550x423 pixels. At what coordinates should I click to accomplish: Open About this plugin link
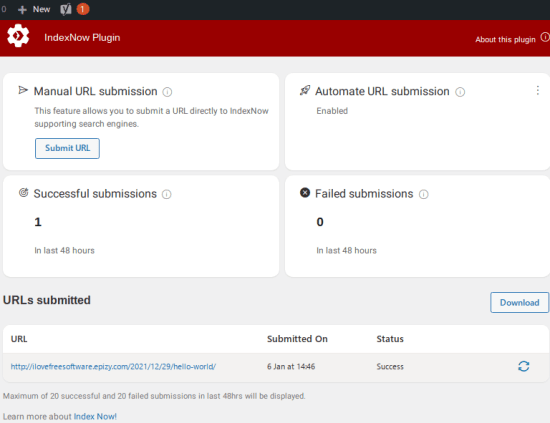click(505, 39)
